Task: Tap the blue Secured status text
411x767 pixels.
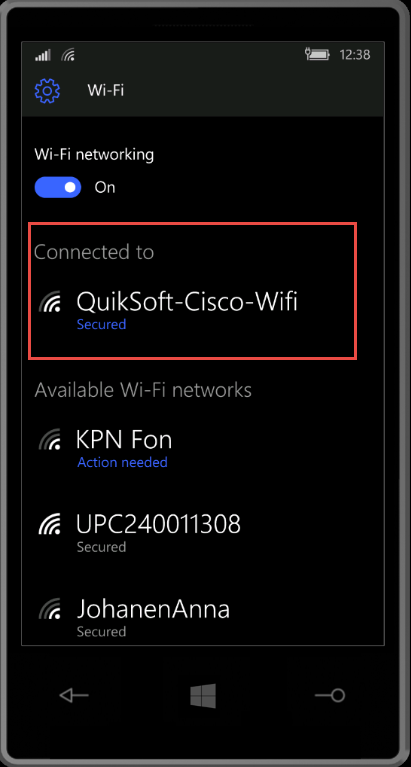Action: (x=101, y=324)
